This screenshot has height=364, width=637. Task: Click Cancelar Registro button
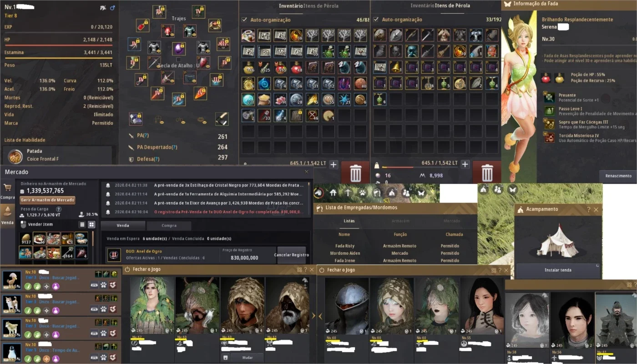292,255
